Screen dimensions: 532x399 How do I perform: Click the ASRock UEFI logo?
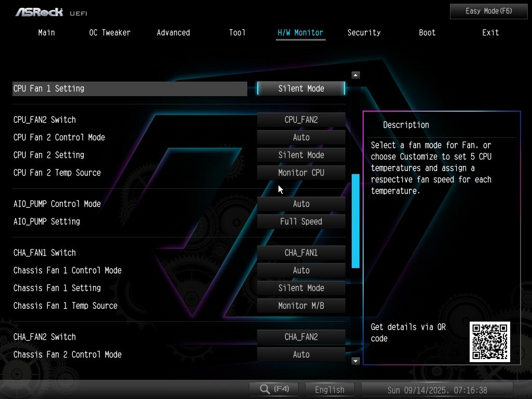51,12
